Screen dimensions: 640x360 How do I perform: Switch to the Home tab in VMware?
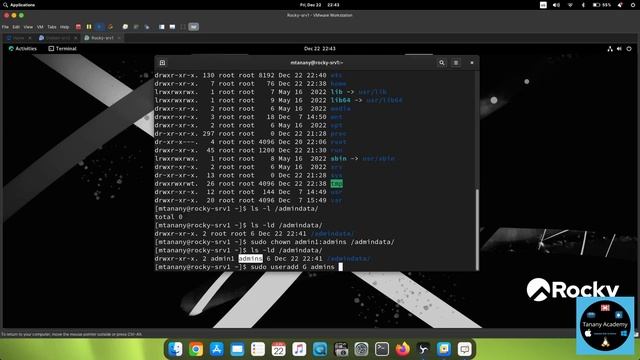19,38
